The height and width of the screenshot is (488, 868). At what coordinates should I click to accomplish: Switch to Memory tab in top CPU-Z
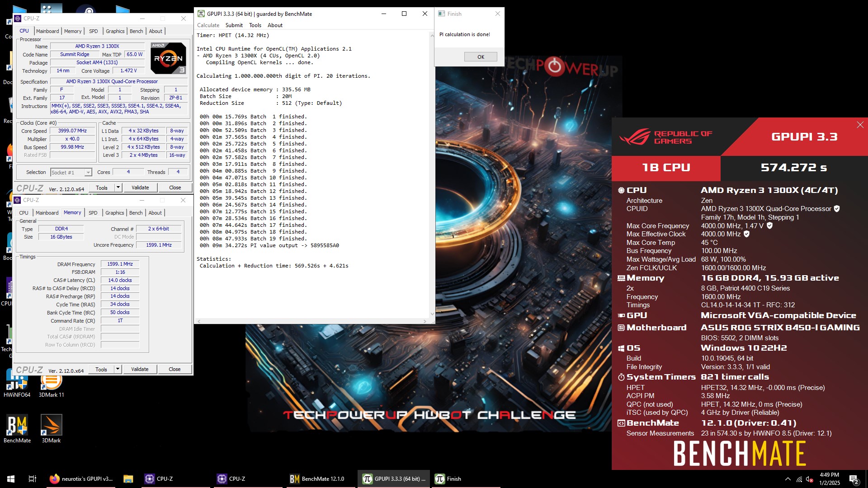pos(73,31)
